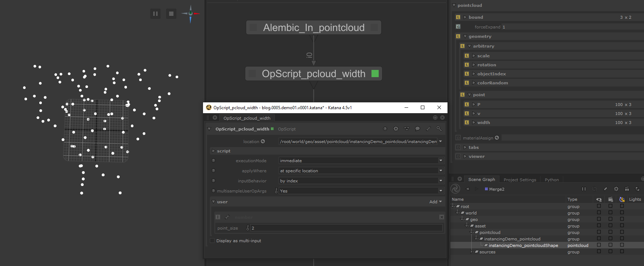This screenshot has height=266, width=644.
Task: Click the eye visibility column header icon
Action: click(599, 199)
